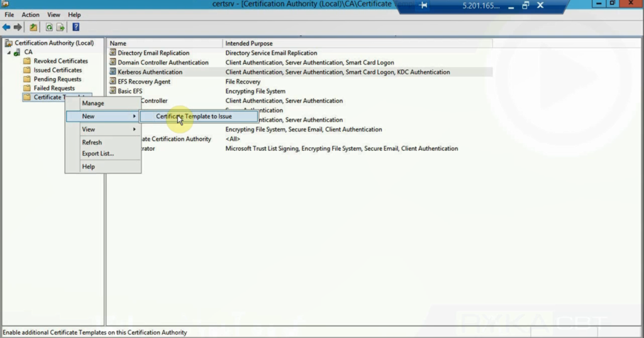Click the pin icon on remote session bar
The height and width of the screenshot is (338, 644).
point(423,5)
